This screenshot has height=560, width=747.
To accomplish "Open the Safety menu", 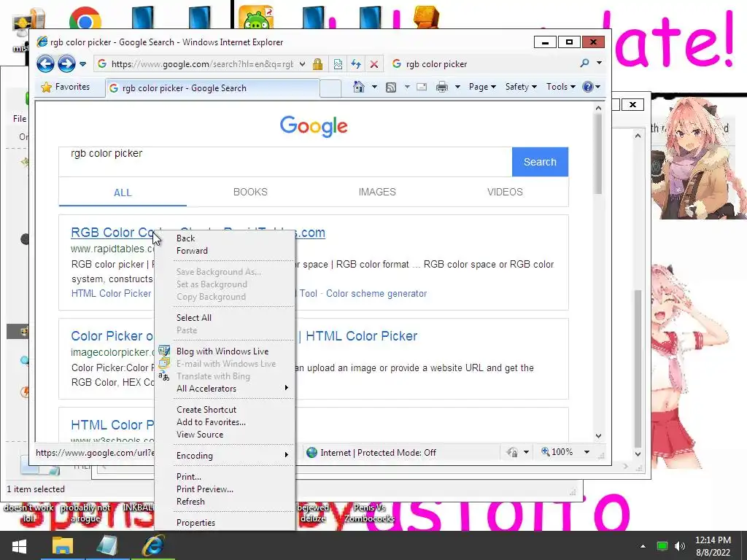I will click(521, 87).
